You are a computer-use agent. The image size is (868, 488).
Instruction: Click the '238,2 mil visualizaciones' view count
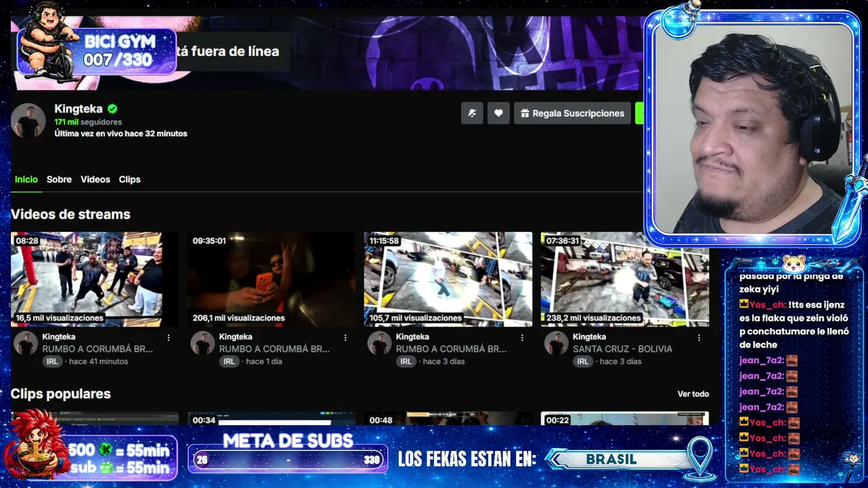[x=592, y=318]
